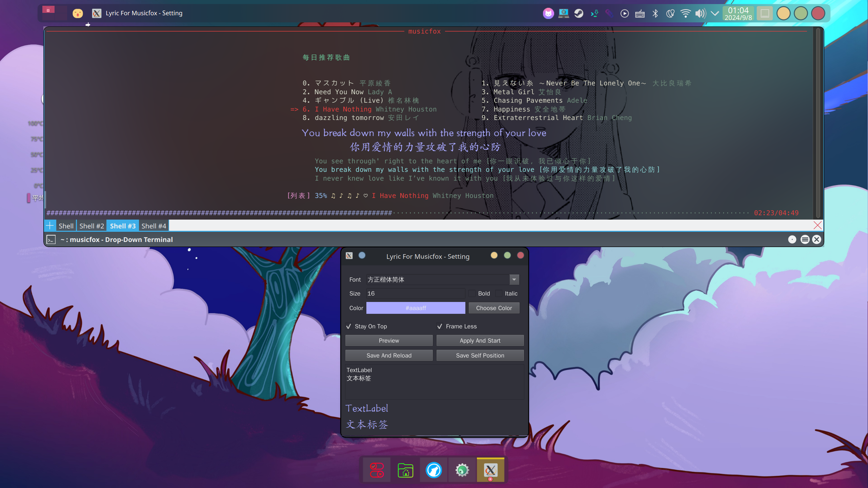The image size is (868, 488).
Task: Expand the Font combo box dropdown
Action: (x=514, y=280)
